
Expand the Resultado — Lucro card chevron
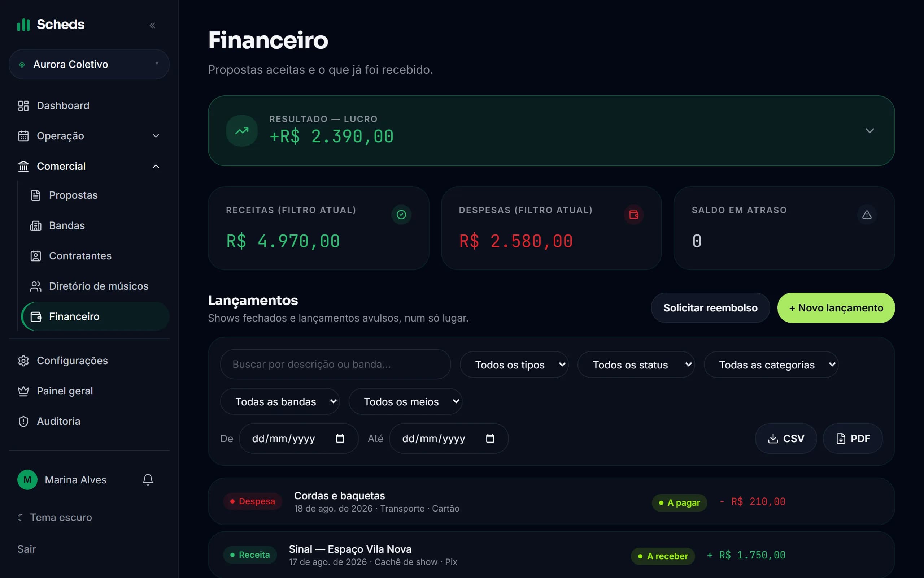point(869,131)
